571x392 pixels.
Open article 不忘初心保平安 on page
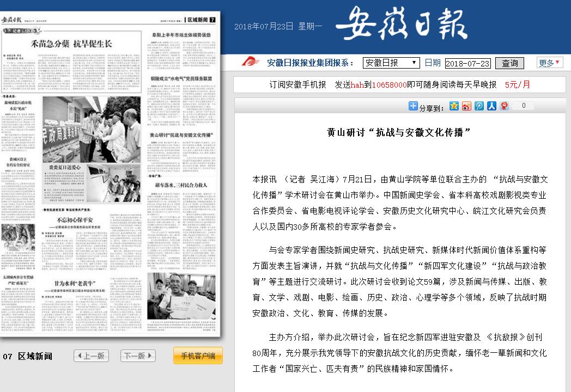(x=75, y=220)
